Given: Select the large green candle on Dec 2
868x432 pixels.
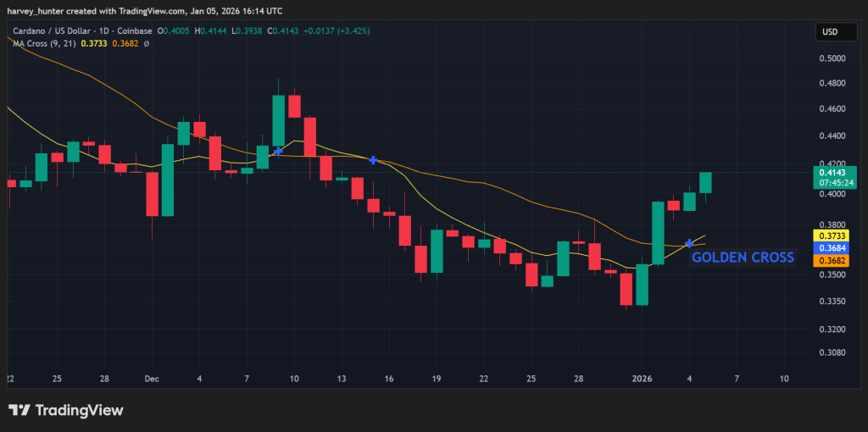Looking at the screenshot, I should (168, 180).
